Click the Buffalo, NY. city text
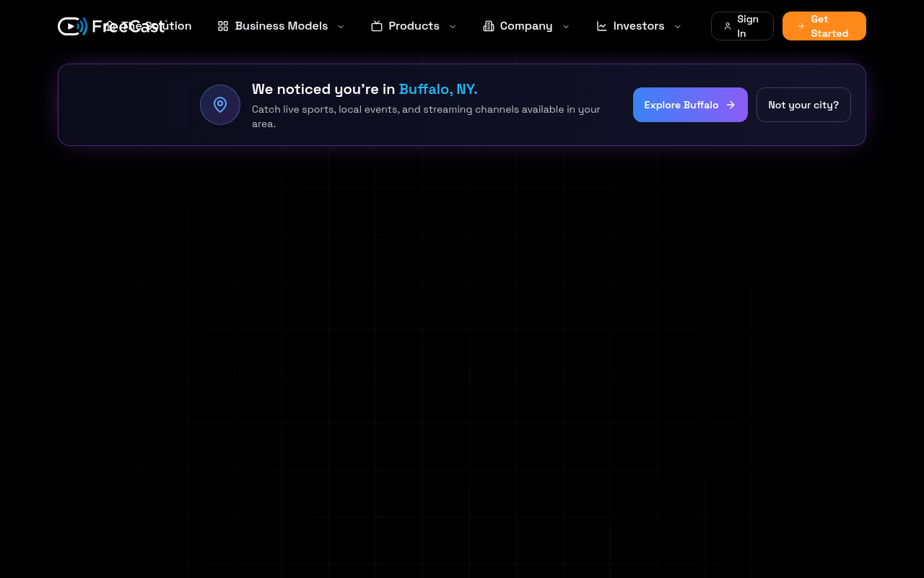924x578 pixels. coord(438,89)
